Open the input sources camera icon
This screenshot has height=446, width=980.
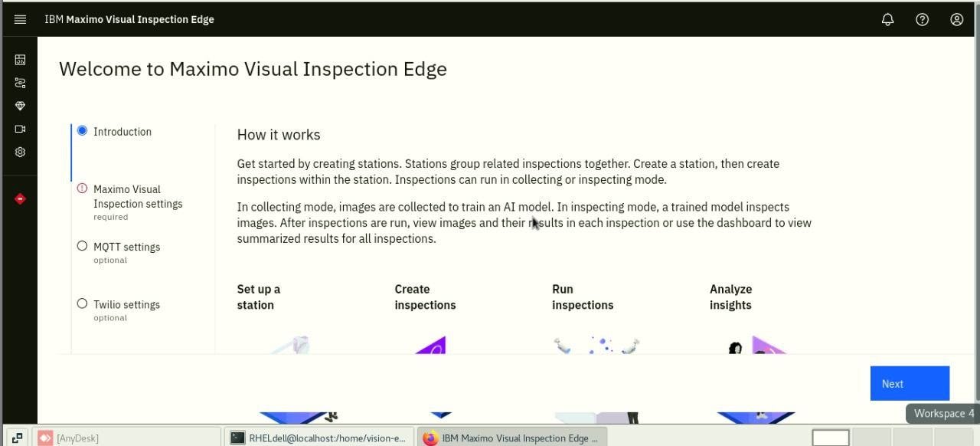click(20, 129)
